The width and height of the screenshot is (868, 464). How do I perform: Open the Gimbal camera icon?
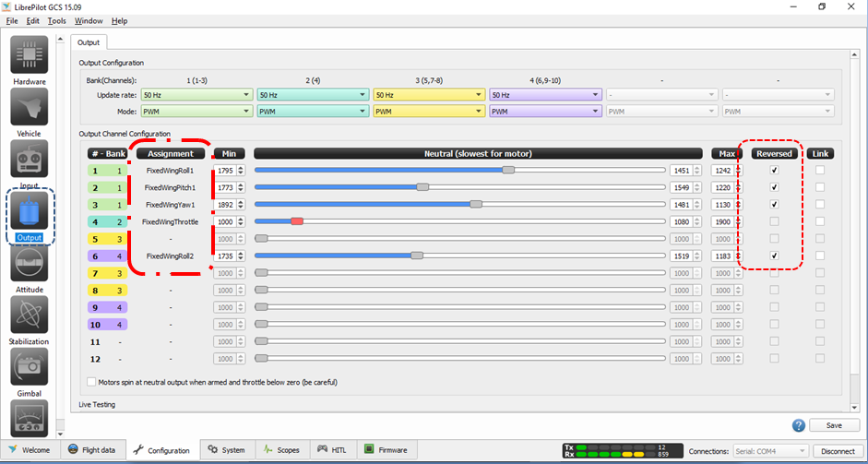pos(29,366)
